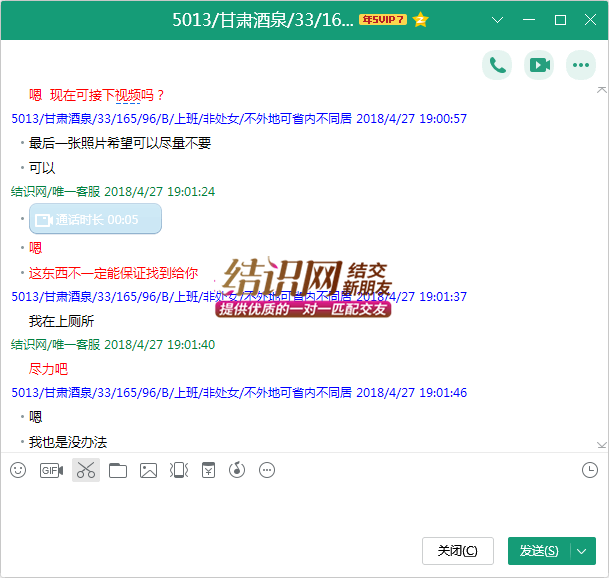Expand the send button options arrow
The width and height of the screenshot is (609, 578).
click(583, 551)
